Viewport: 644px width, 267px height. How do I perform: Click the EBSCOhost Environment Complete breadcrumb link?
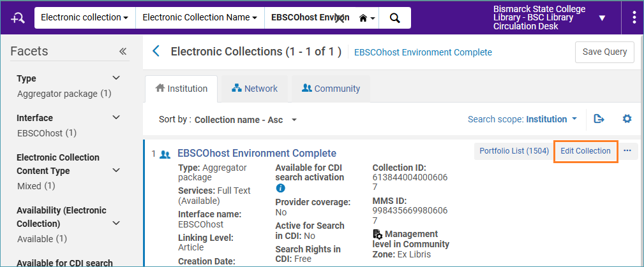tap(423, 52)
